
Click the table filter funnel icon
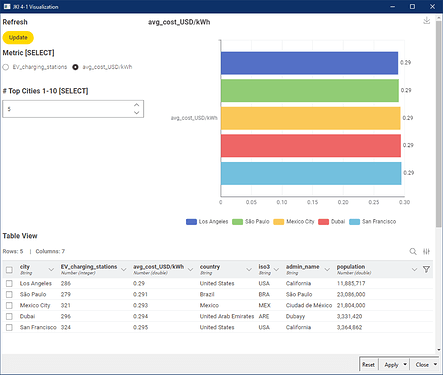pyautogui.click(x=426, y=269)
